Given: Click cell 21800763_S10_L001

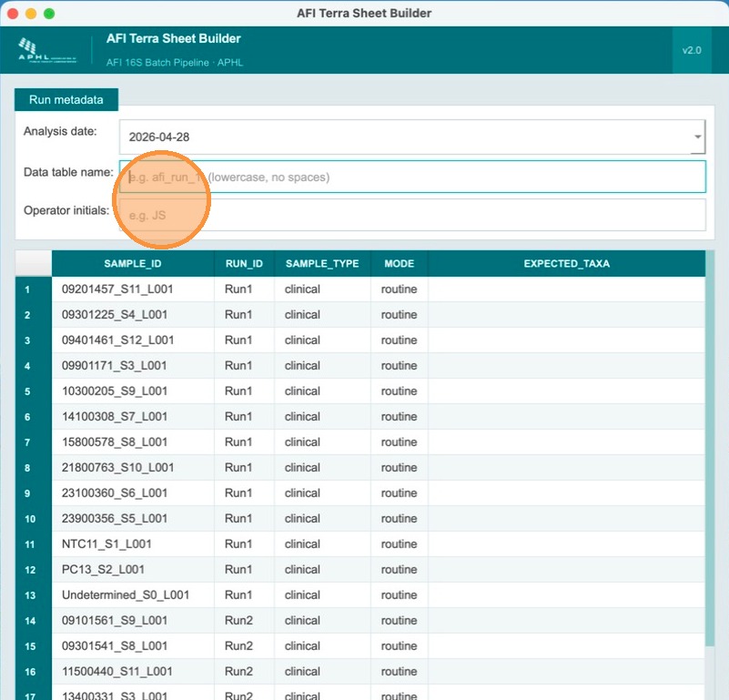Looking at the screenshot, I should [133, 468].
